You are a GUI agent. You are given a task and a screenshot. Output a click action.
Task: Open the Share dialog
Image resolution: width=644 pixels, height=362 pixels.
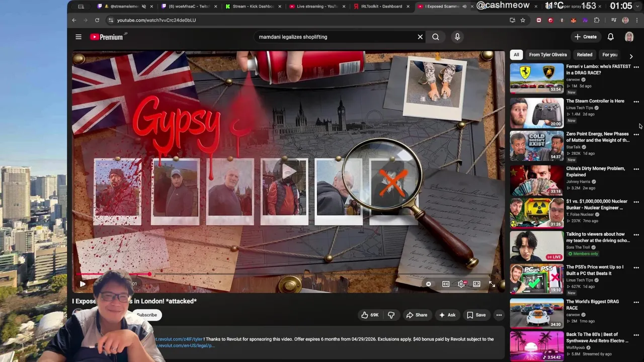[417, 315]
